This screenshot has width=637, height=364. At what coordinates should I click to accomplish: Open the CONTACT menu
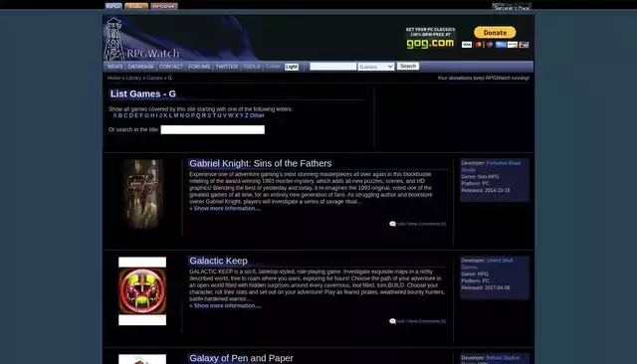tap(171, 67)
